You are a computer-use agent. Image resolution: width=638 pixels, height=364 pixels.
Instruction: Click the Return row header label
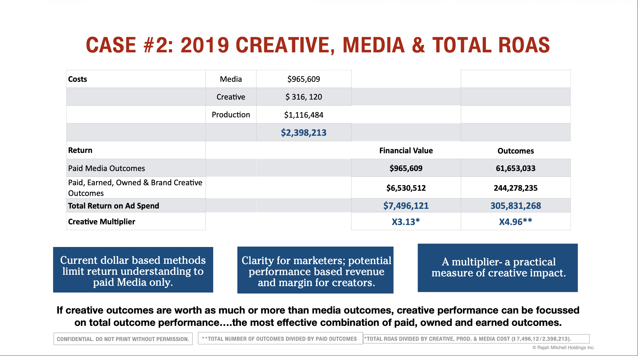pyautogui.click(x=80, y=150)
